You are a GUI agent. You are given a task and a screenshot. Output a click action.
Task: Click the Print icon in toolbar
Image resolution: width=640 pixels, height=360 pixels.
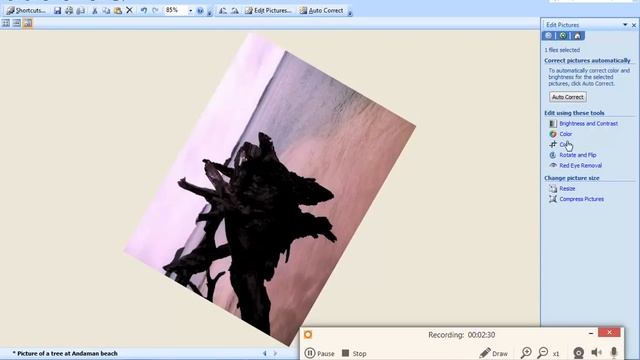pos(69,10)
